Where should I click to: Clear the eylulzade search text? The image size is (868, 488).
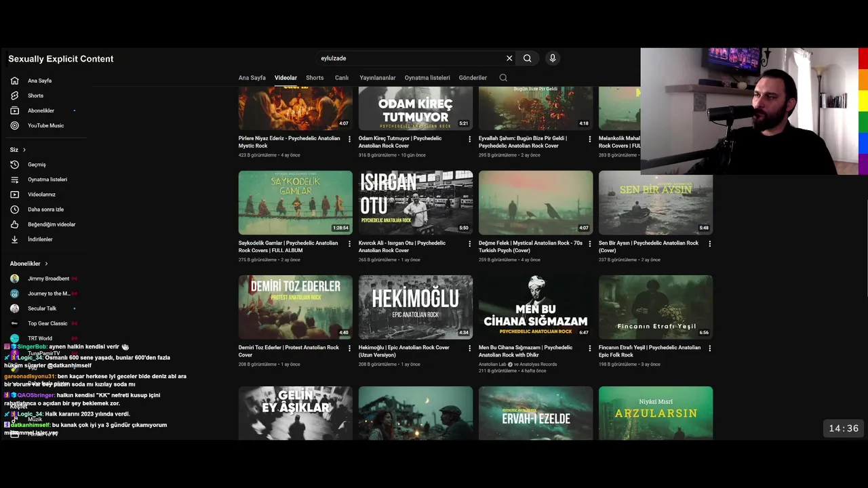point(509,58)
